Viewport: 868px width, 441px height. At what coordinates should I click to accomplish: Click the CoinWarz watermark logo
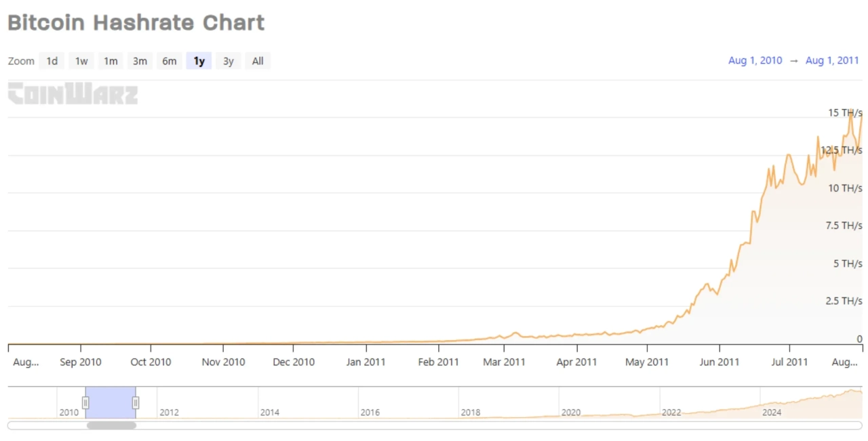click(73, 94)
